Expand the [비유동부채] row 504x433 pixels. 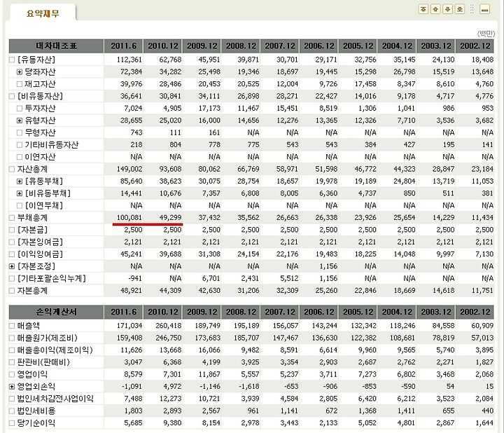coord(20,193)
